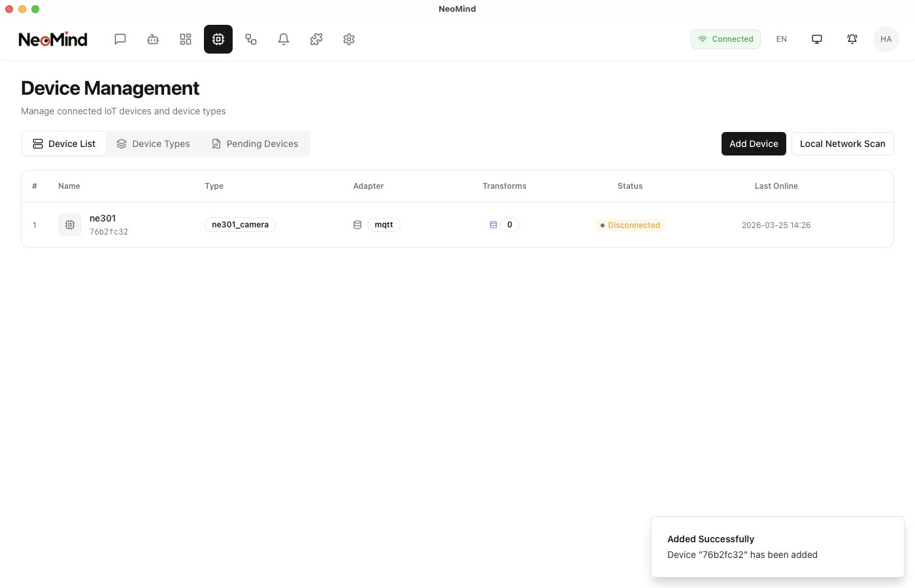Click the green Connected status badge
Screen dimensions: 915x588
point(725,39)
